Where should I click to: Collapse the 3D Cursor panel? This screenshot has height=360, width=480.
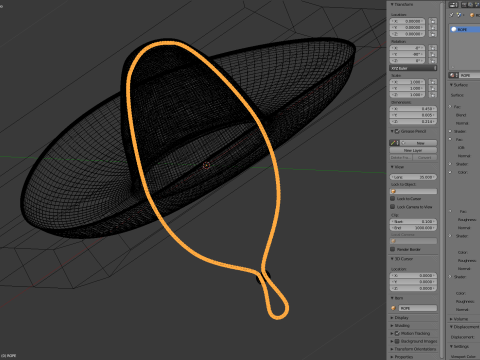pyautogui.click(x=392, y=259)
